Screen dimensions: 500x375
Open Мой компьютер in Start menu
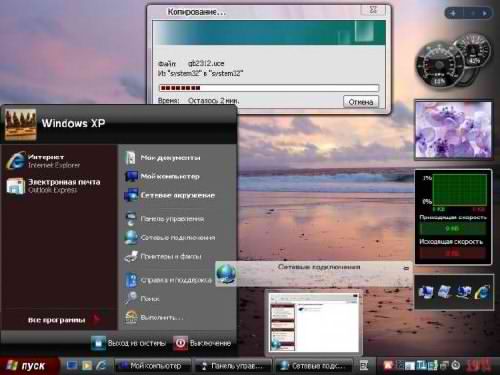coord(163,176)
